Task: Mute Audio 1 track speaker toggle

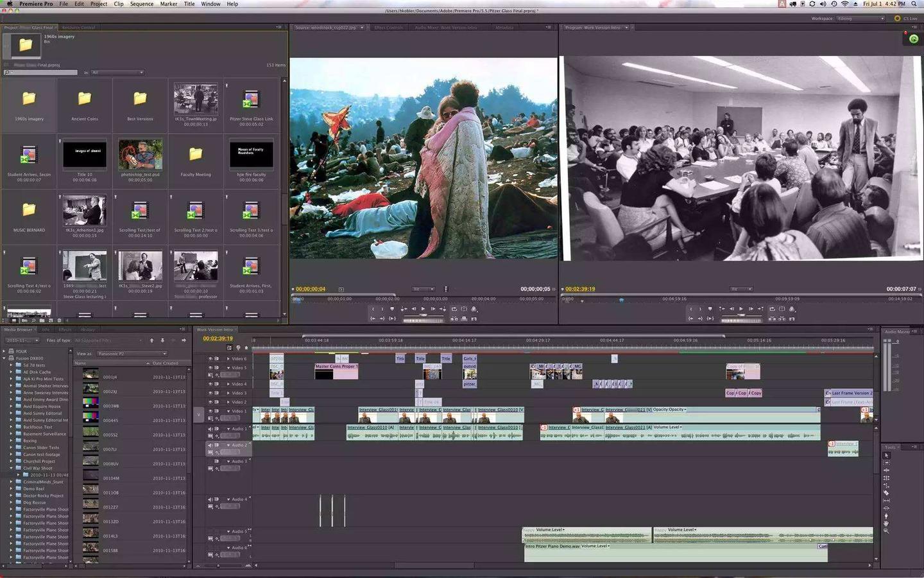Action: pos(210,429)
